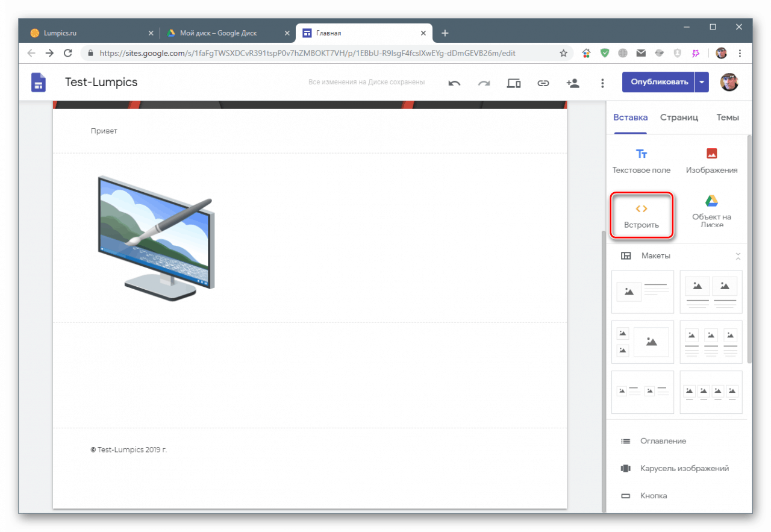
Task: Open the Google account avatar in Sites header
Action: point(729,82)
